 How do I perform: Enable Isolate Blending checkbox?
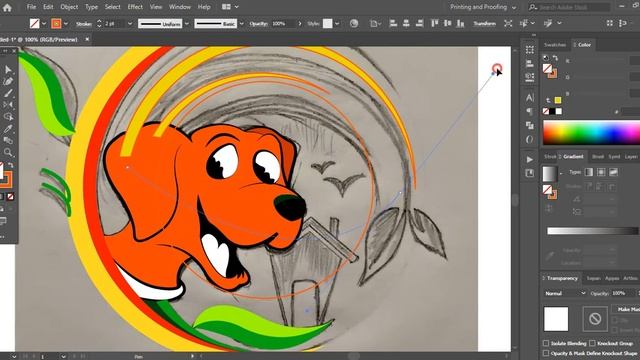[x=546, y=343]
